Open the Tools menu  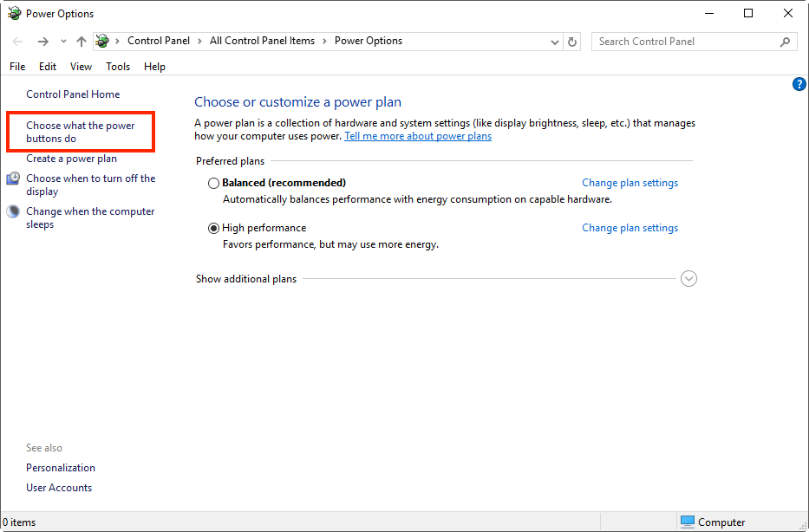pyautogui.click(x=118, y=66)
